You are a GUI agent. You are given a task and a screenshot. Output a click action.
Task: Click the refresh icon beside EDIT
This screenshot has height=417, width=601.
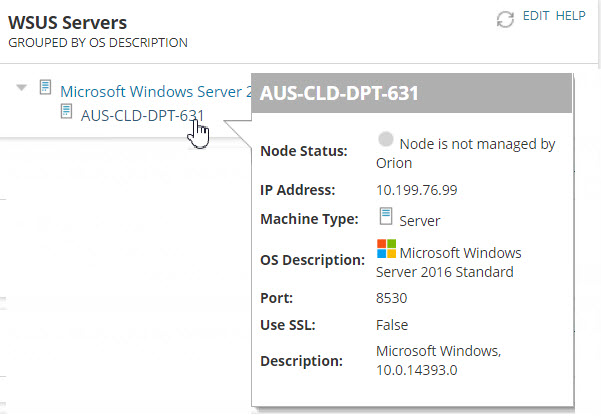(505, 19)
